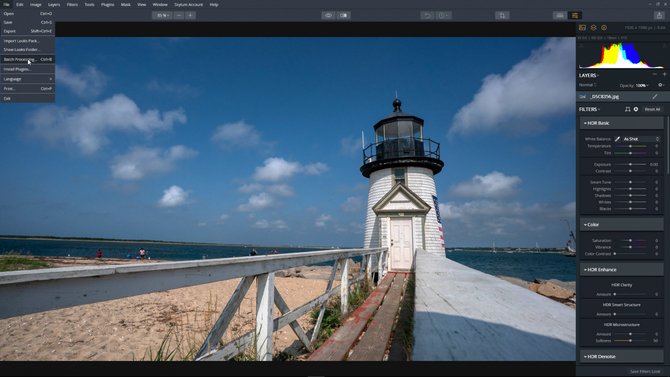Adjust the HDR Clarity Amount slider
The width and height of the screenshot is (670, 377).
(631, 294)
